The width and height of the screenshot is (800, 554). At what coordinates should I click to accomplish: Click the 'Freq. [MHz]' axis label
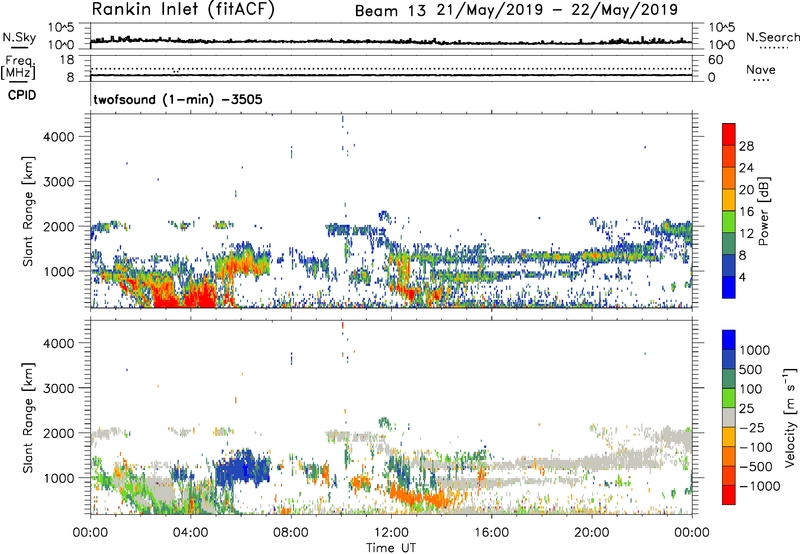pos(18,67)
